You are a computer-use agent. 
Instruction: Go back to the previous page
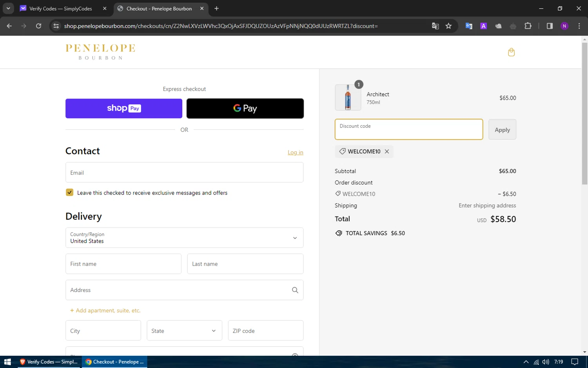[x=9, y=26]
